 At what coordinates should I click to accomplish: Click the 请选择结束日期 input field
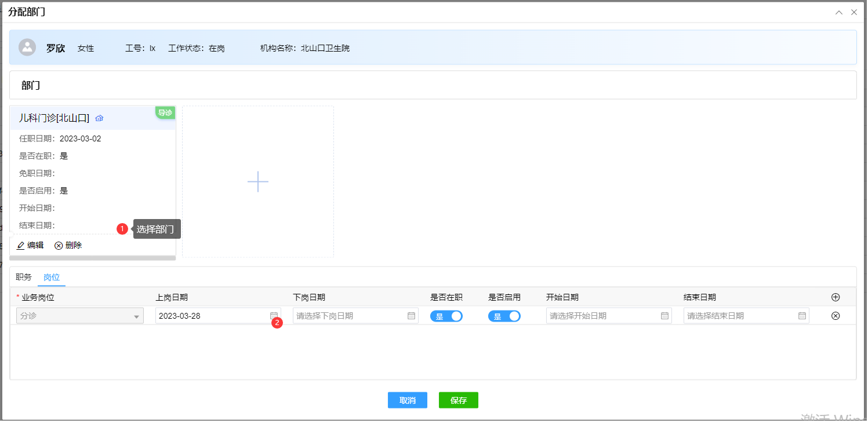746,316
